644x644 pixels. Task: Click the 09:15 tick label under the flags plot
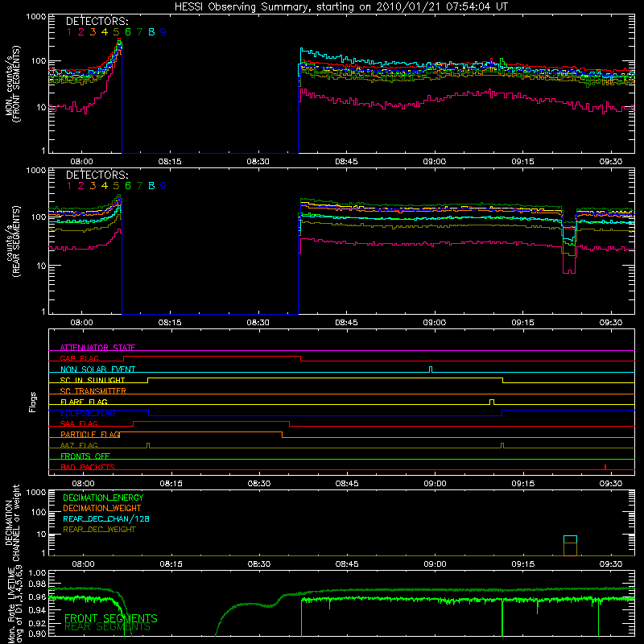(522, 484)
